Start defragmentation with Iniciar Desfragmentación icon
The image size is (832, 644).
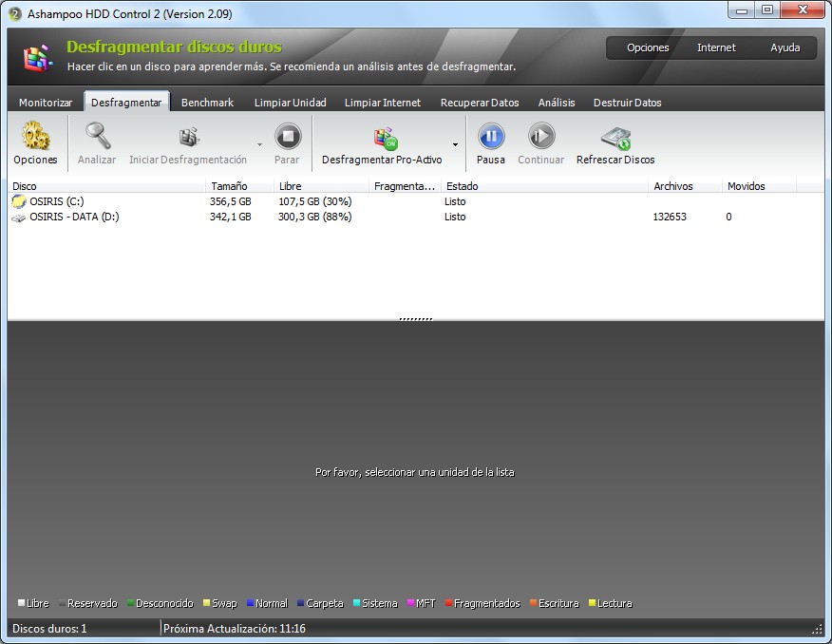coord(188,137)
